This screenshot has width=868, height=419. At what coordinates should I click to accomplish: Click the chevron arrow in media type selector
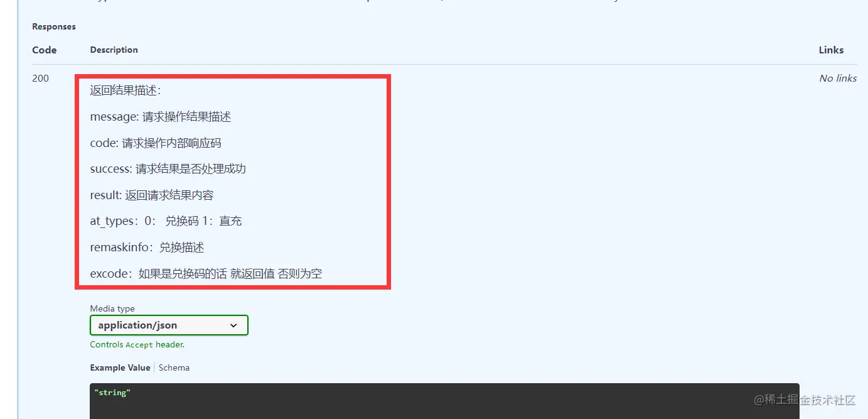pyautogui.click(x=233, y=325)
